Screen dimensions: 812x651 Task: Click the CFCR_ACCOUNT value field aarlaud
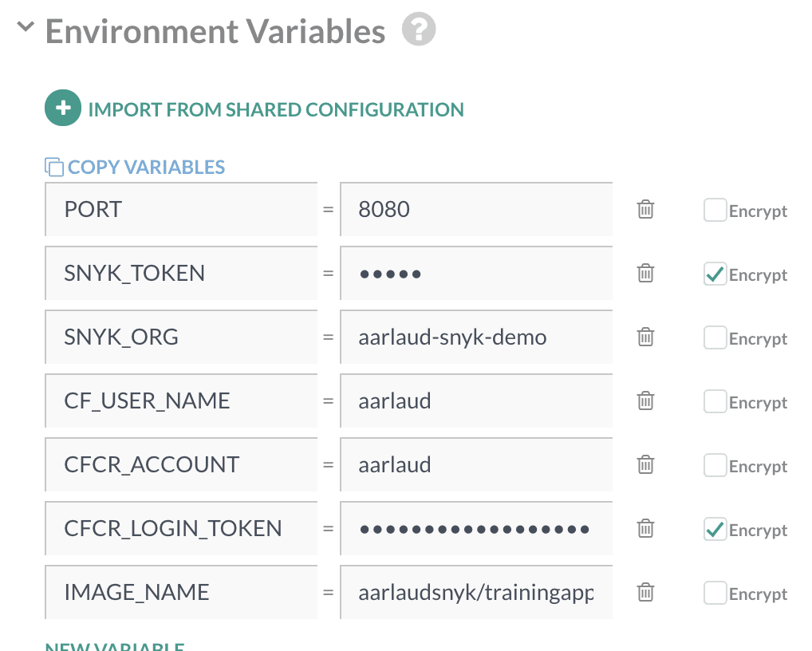coord(476,464)
